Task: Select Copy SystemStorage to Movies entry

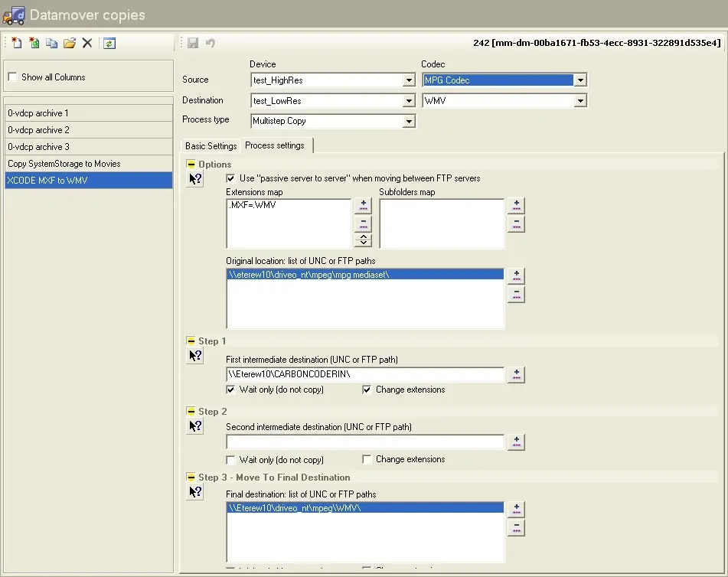Action: pyautogui.click(x=64, y=164)
